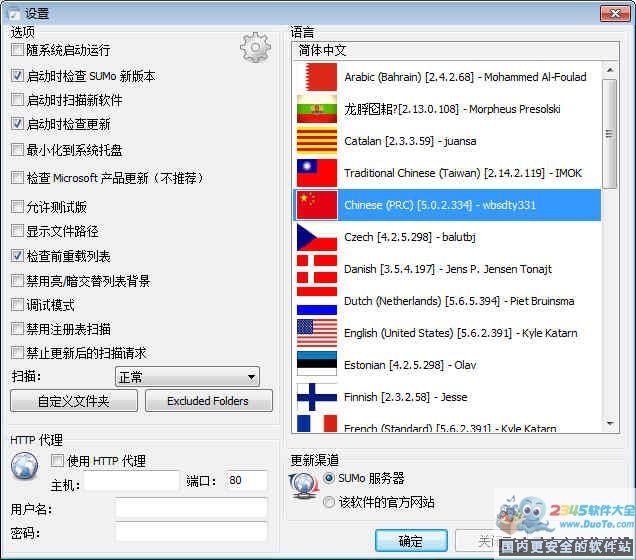This screenshot has height=560, width=636.
Task: Click the Czech flag icon
Action: pos(317,237)
